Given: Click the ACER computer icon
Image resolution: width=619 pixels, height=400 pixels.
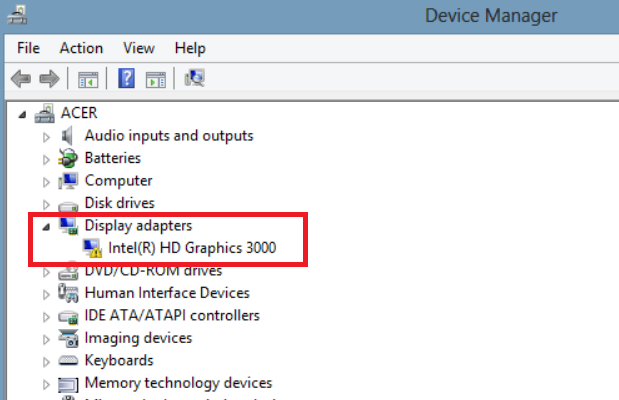Looking at the screenshot, I should 44,114.
